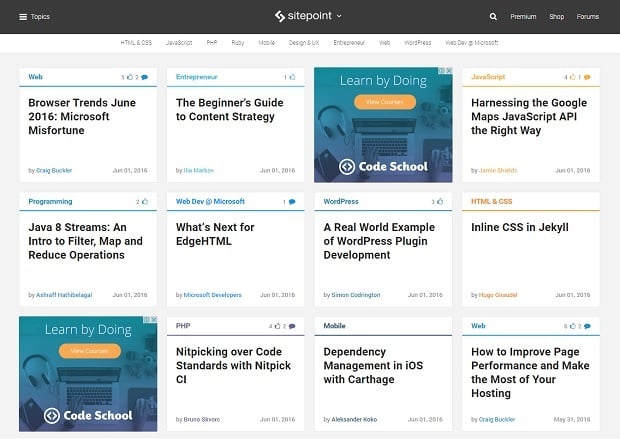The width and height of the screenshot is (620, 439).
Task: Click comment bubble on Browser Trends card
Action: coord(145,77)
